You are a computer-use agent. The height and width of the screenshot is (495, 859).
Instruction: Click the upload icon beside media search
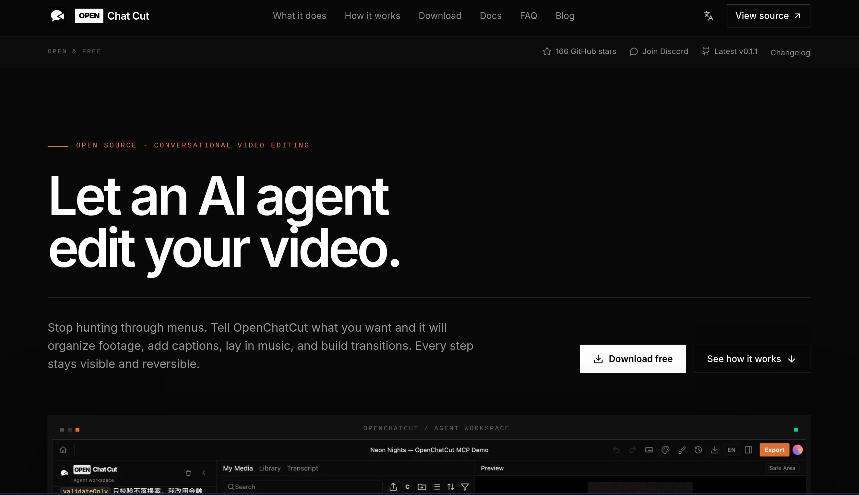[x=393, y=487]
